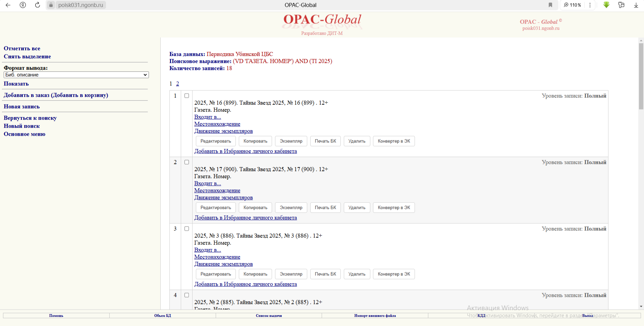
Task: Open the output format dropdown
Action: (x=76, y=75)
